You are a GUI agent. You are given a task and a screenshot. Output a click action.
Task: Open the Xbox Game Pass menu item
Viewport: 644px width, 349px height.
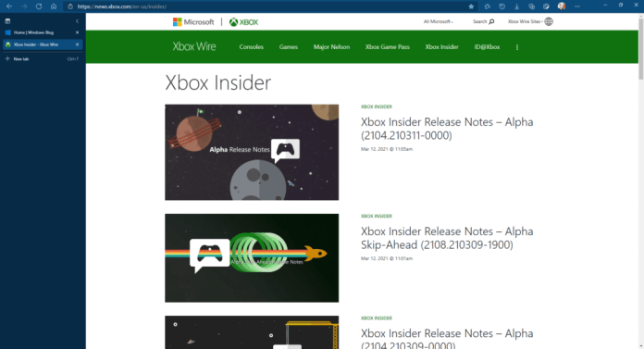click(x=388, y=47)
